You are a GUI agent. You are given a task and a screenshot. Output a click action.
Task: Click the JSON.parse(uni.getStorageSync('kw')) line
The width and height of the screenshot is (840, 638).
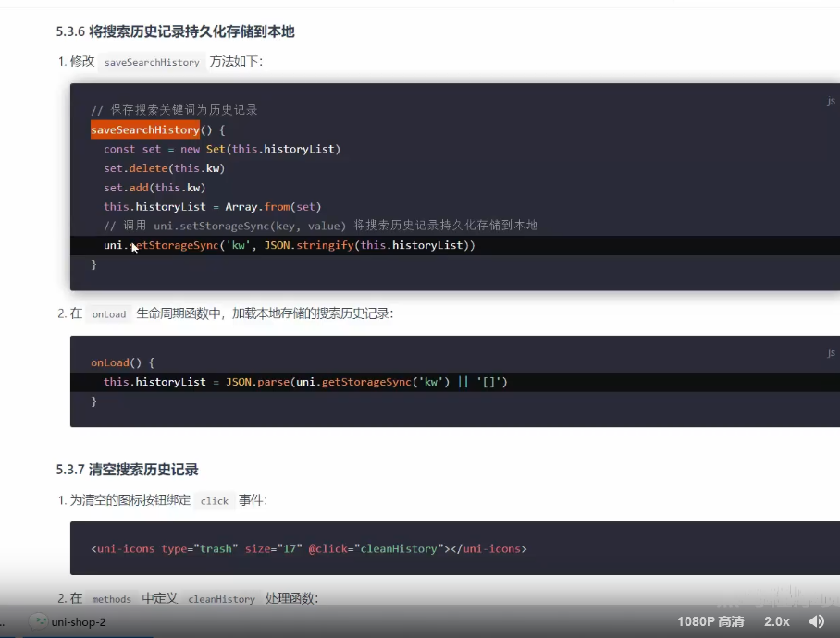(x=305, y=382)
